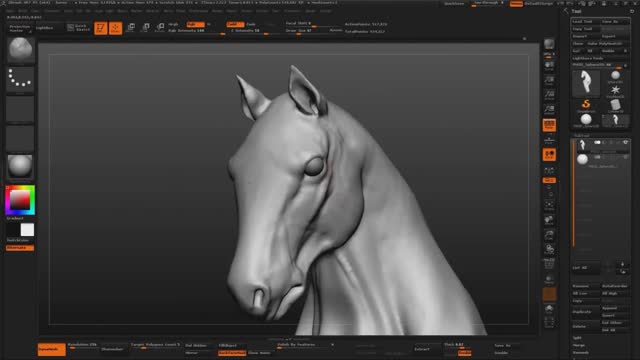Select the sphere subtool row

602,160
